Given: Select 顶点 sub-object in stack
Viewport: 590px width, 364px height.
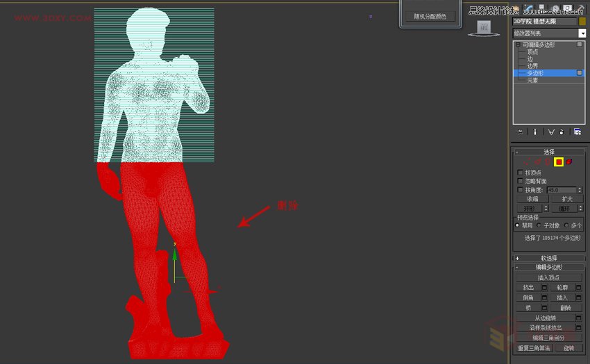Looking at the screenshot, I should pyautogui.click(x=532, y=52).
